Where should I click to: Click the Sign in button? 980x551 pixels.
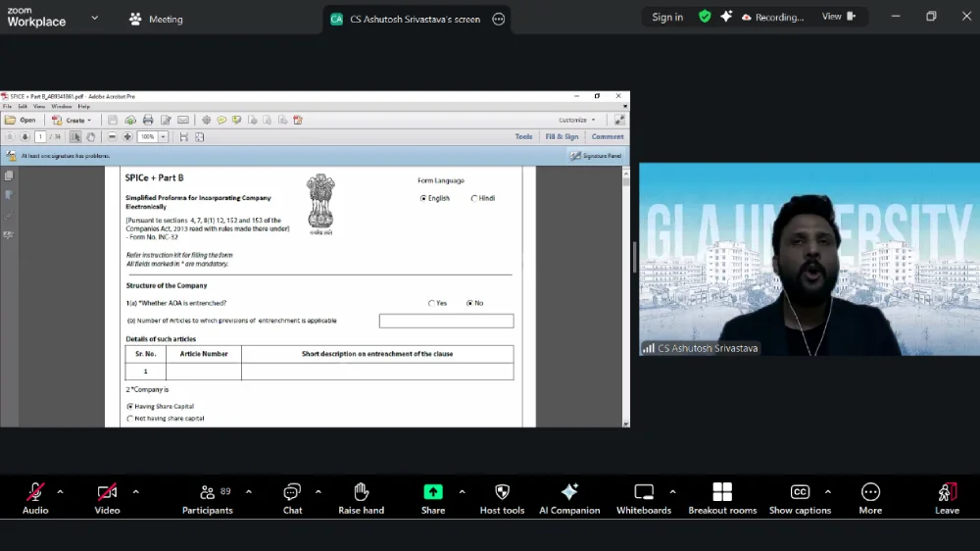pyautogui.click(x=667, y=18)
